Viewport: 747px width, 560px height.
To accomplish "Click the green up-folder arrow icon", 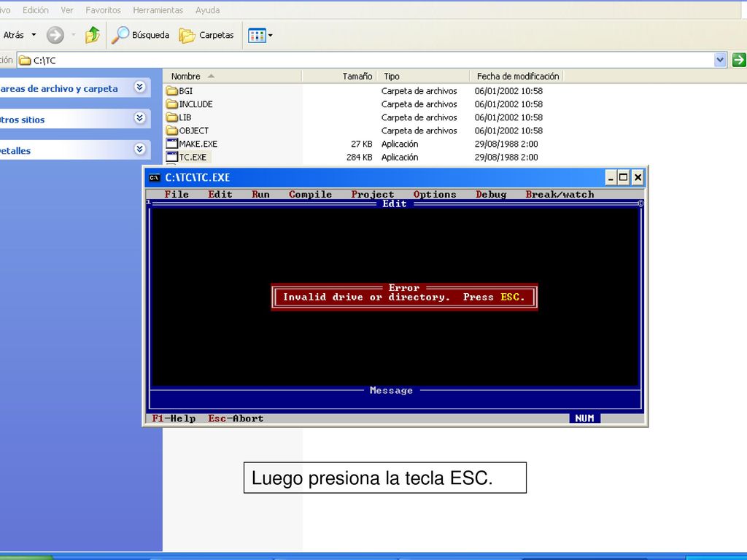I will (93, 35).
